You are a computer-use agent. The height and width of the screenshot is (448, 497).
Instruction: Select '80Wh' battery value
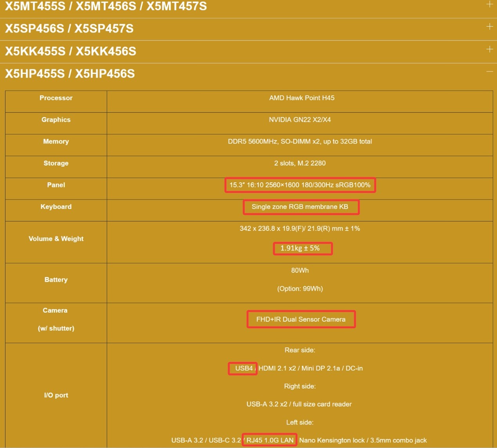(x=300, y=270)
